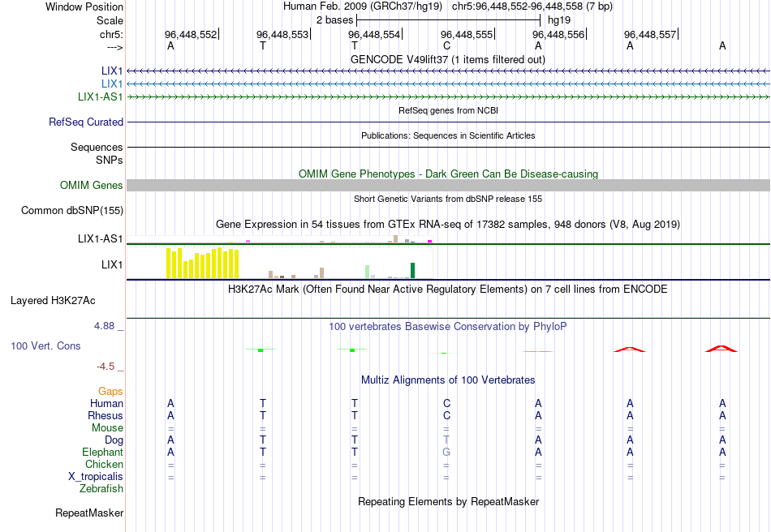Click the Rhesus species row label
Screen dimensions: 771x532
coord(106,415)
